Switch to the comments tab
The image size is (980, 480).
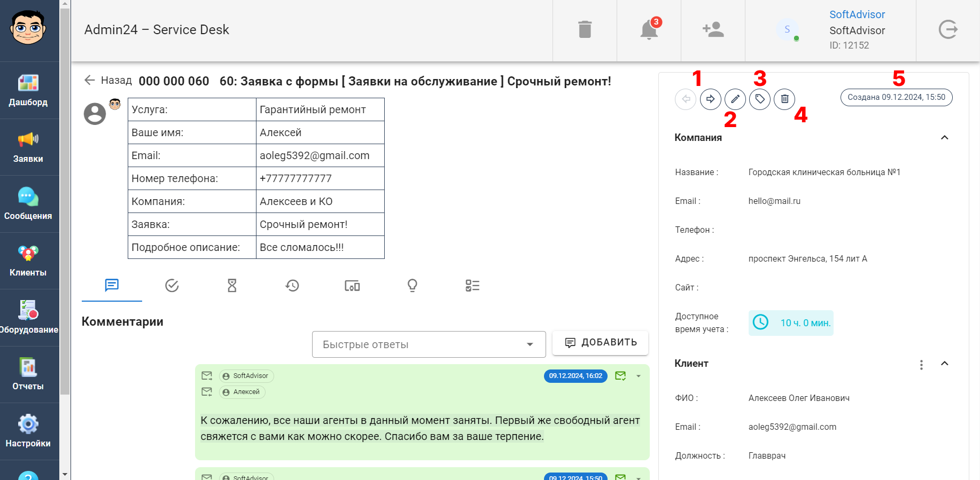pyautogui.click(x=112, y=286)
